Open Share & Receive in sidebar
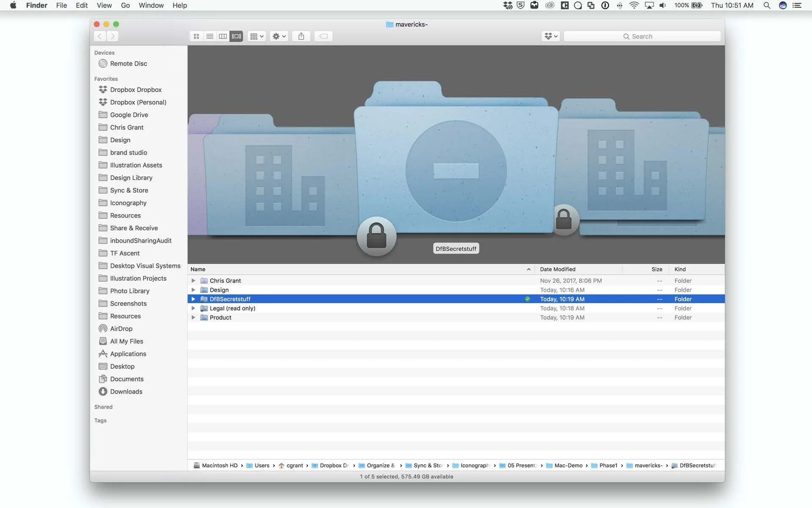This screenshot has height=508, width=812. pos(134,228)
